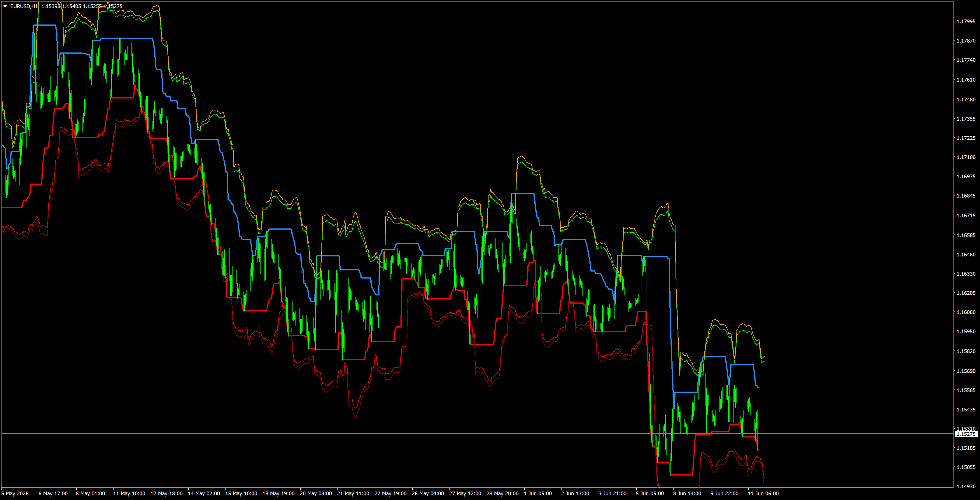Click the 9 Jun 22:00 time label

coord(724,494)
